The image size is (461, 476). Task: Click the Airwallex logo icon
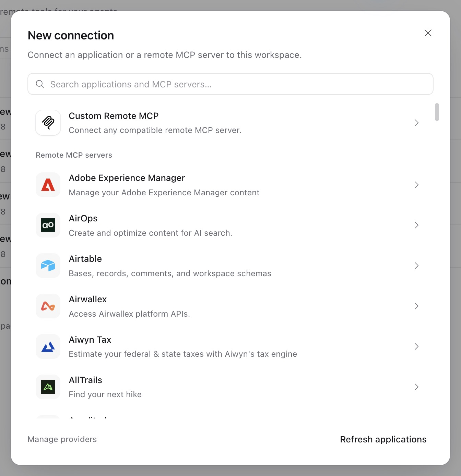[x=48, y=306]
